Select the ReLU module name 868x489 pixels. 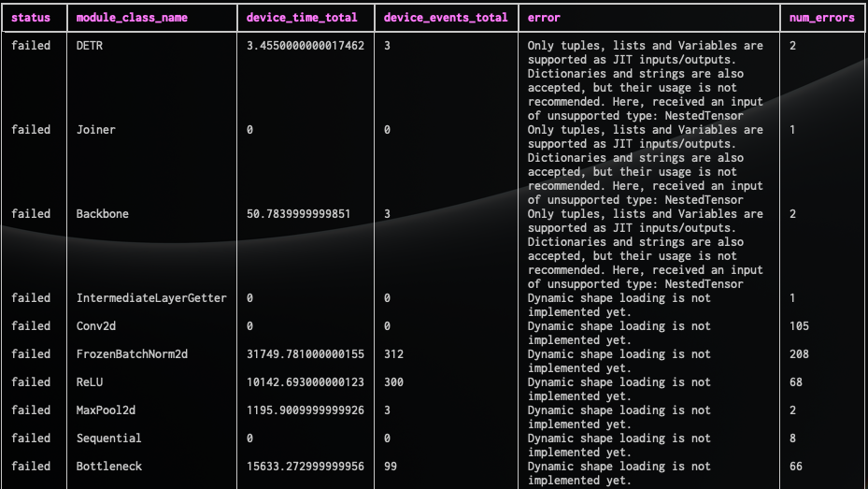point(91,382)
